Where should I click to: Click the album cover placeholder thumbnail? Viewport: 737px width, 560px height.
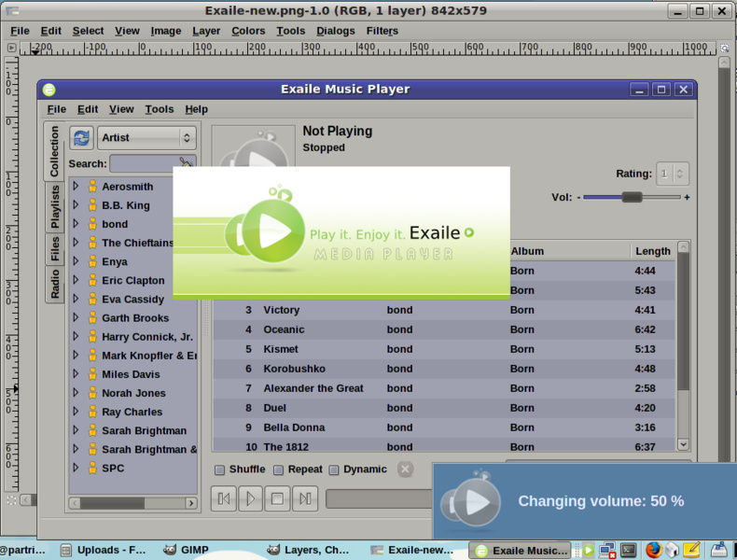[x=254, y=146]
